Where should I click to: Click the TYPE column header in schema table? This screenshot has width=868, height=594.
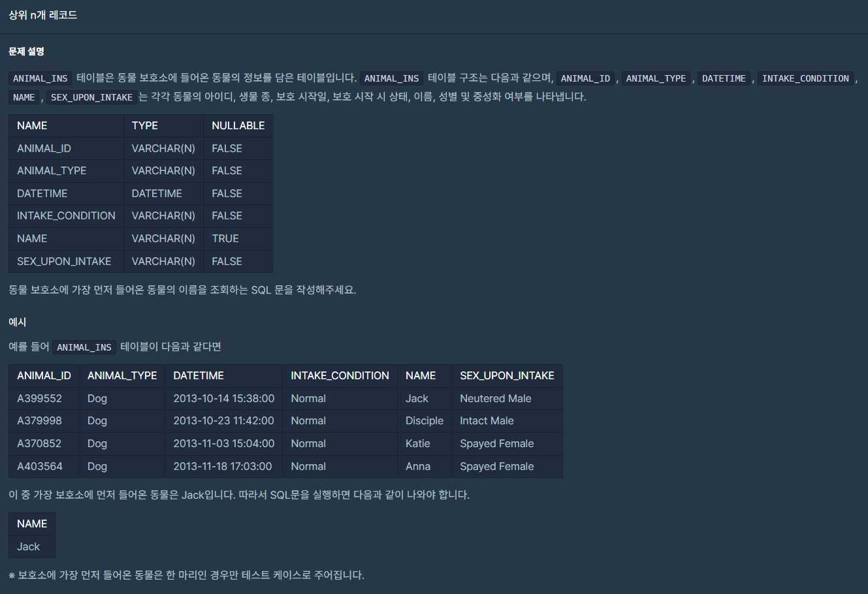point(144,125)
